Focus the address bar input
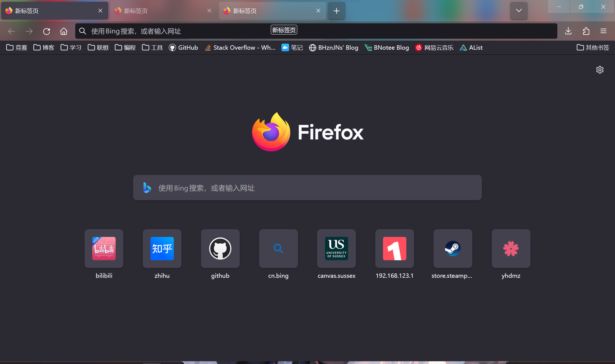 tap(316, 31)
